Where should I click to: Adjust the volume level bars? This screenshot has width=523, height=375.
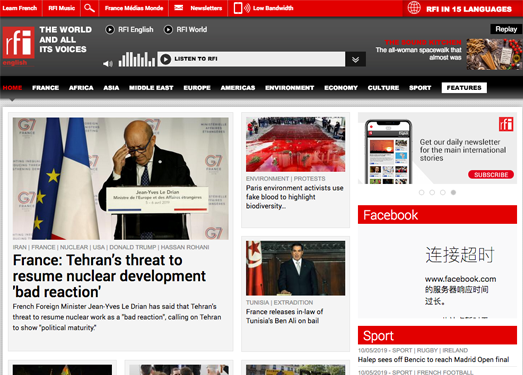tap(137, 59)
